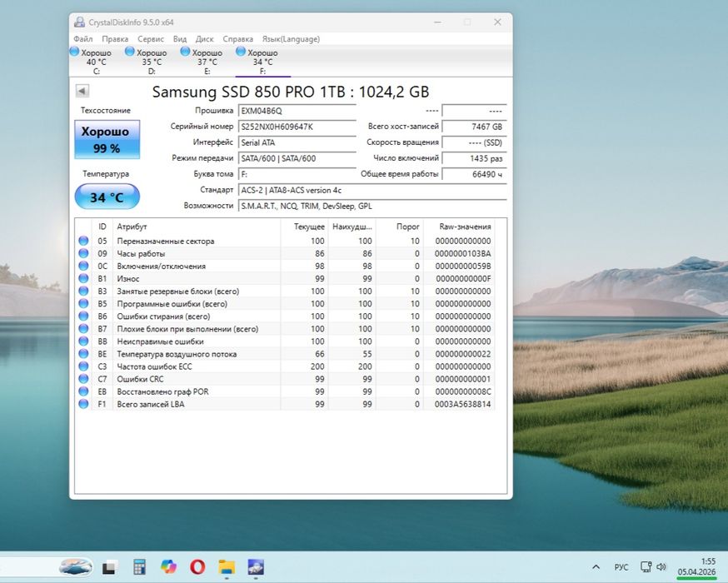The image size is (728, 583).
Task: Click the Прошивка field EXM04B6Q
Action: pyautogui.click(x=297, y=111)
